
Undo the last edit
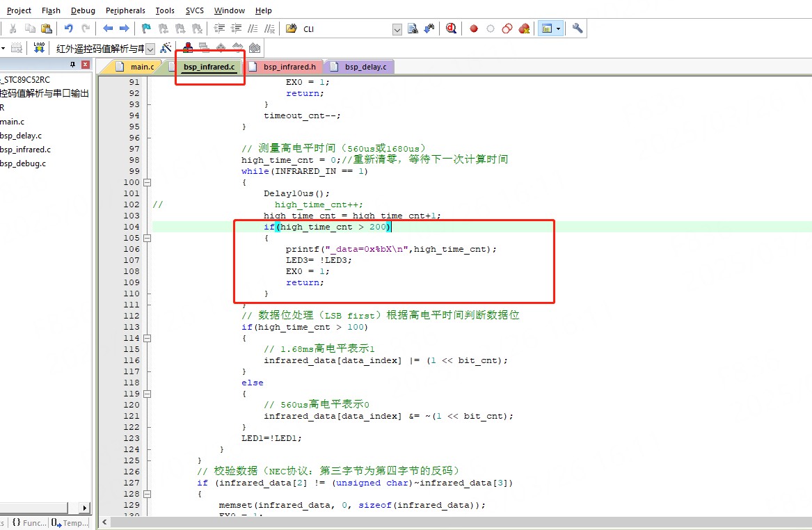coord(68,29)
